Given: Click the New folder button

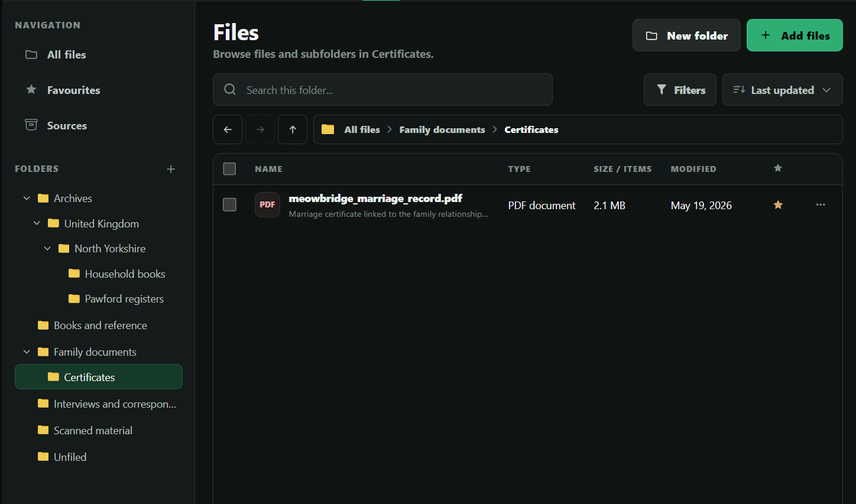Looking at the screenshot, I should click(686, 35).
